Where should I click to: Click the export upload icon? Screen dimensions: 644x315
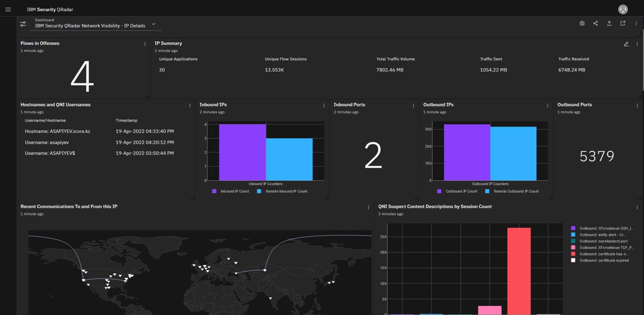tap(609, 23)
